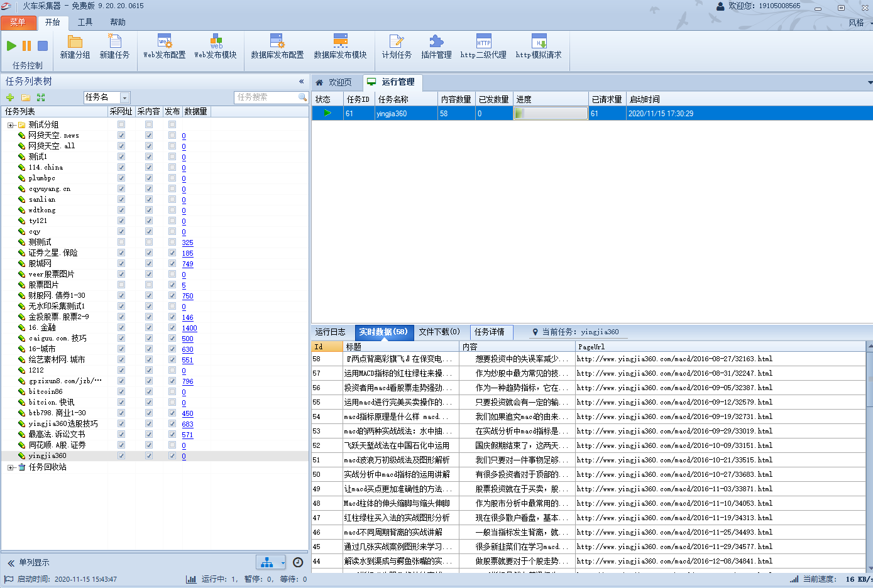This screenshot has height=588, width=873.
Task: Toggle 采内容 checkbox for 16.金融
Action: (x=149, y=327)
